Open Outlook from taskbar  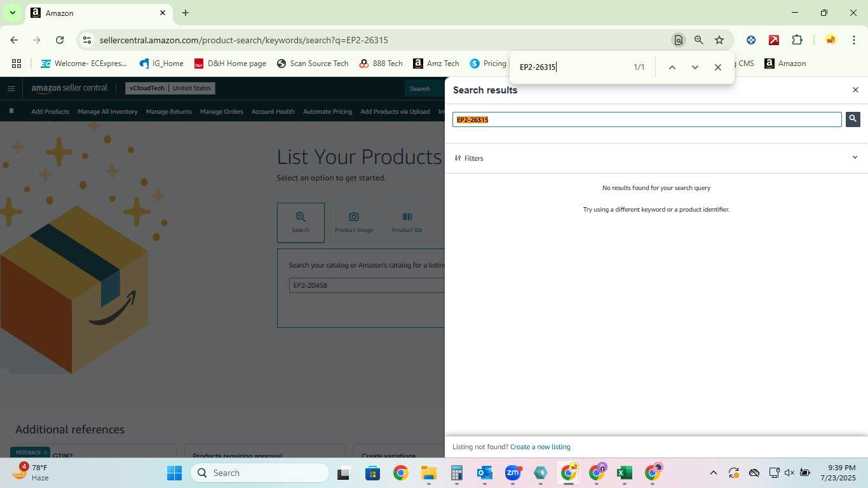485,473
